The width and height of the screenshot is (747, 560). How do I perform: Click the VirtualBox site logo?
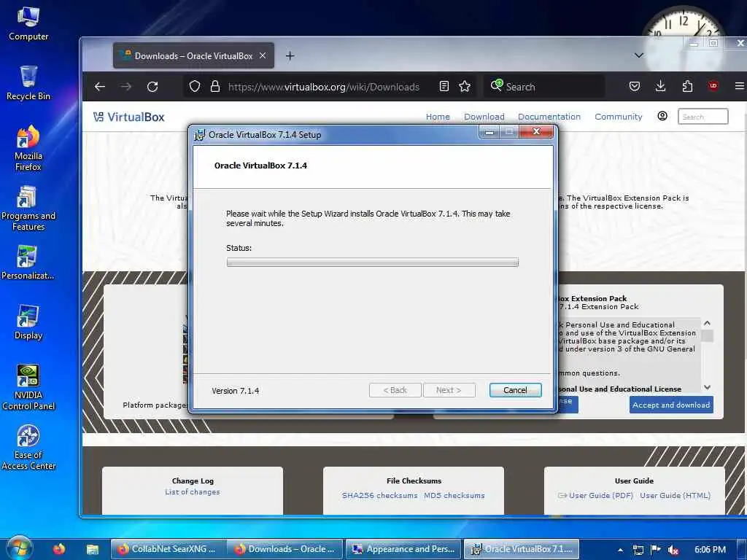(x=128, y=117)
